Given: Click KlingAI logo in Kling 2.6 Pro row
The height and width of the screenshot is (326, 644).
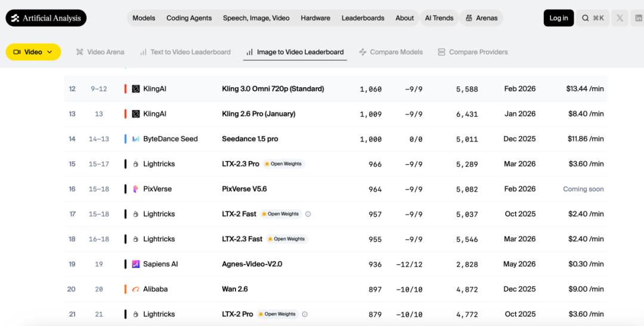Looking at the screenshot, I should click(136, 114).
